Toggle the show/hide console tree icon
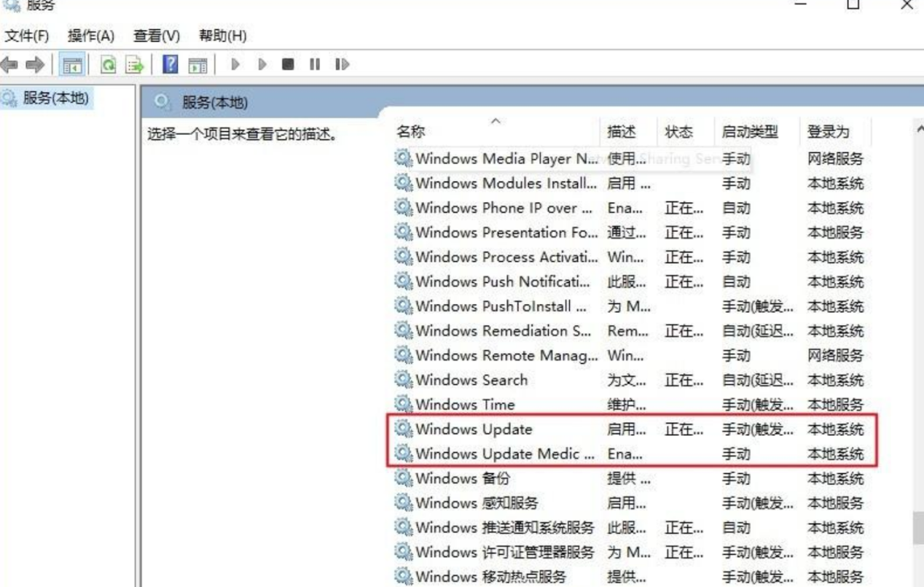 pyautogui.click(x=72, y=65)
